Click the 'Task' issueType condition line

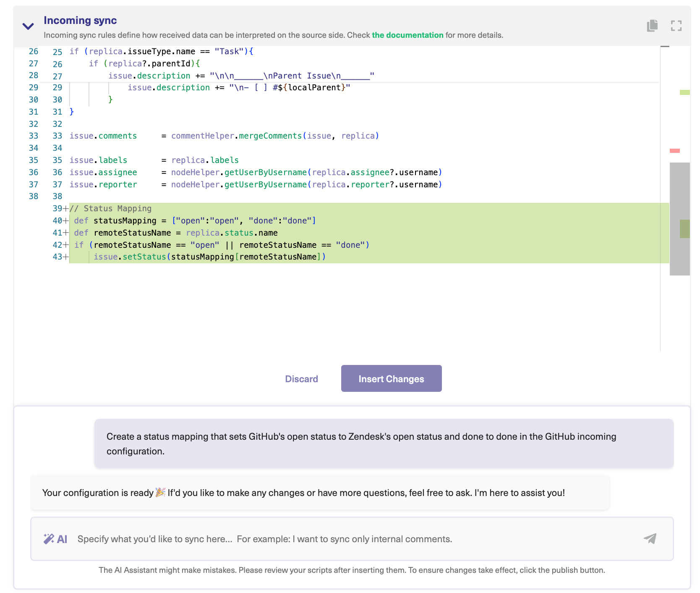point(162,52)
